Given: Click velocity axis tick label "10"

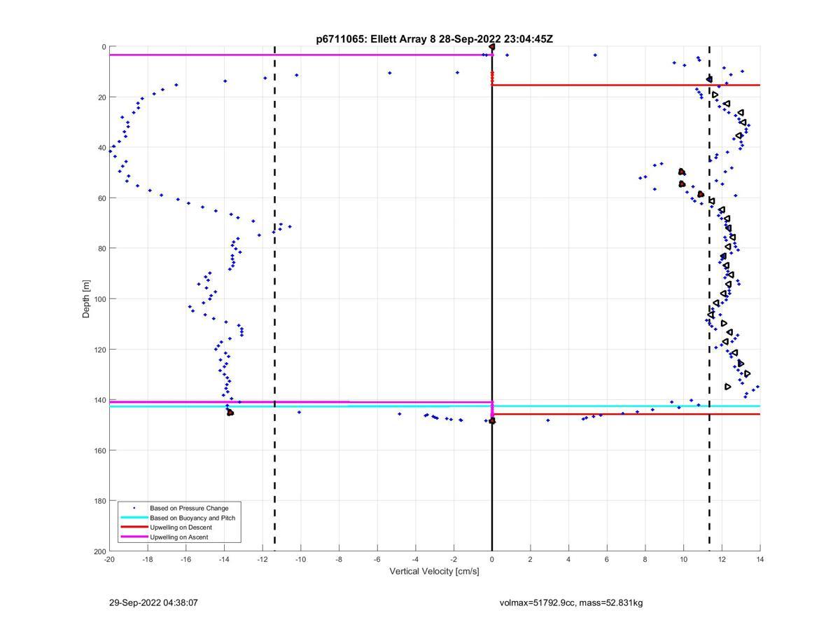Looking at the screenshot, I should pos(684,559).
